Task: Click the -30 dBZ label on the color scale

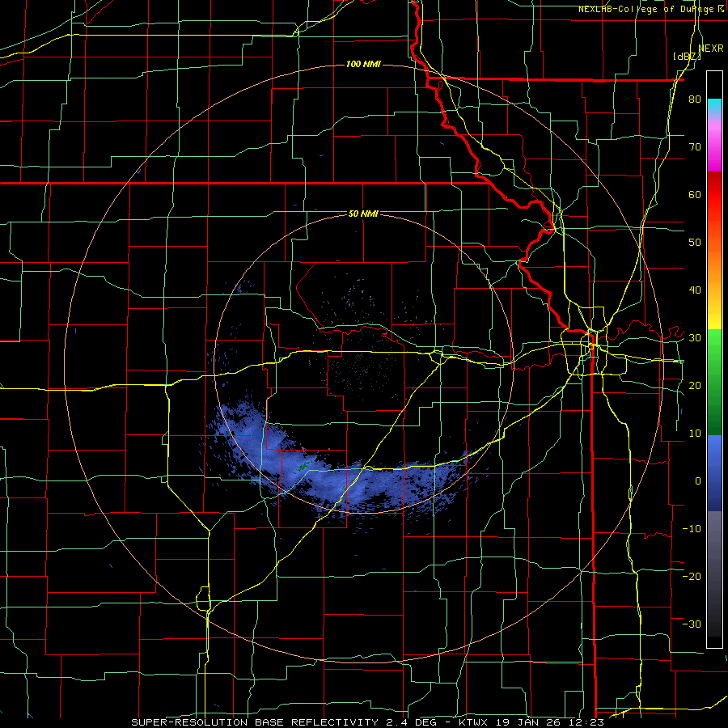Action: coord(692,624)
